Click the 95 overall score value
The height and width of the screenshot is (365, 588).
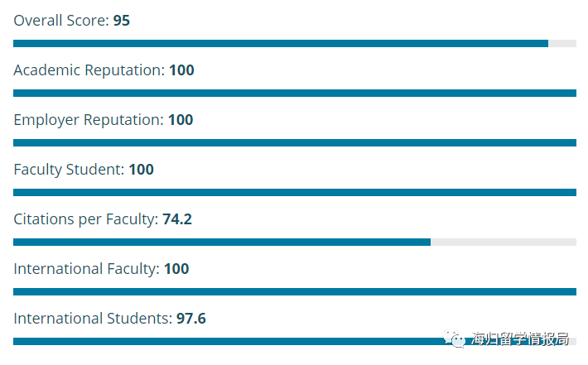[122, 21]
